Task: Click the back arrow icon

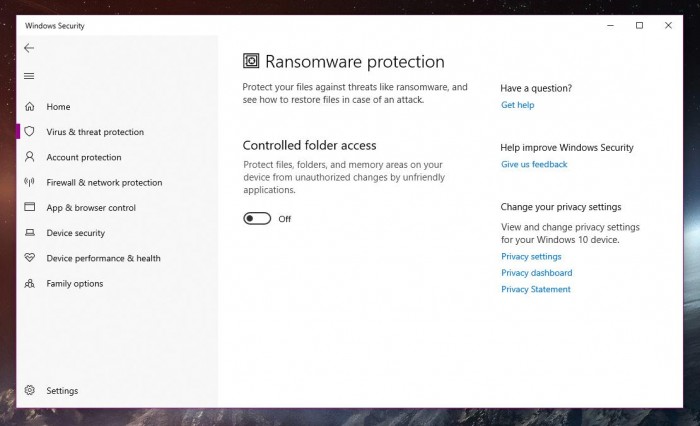Action: pyautogui.click(x=29, y=48)
